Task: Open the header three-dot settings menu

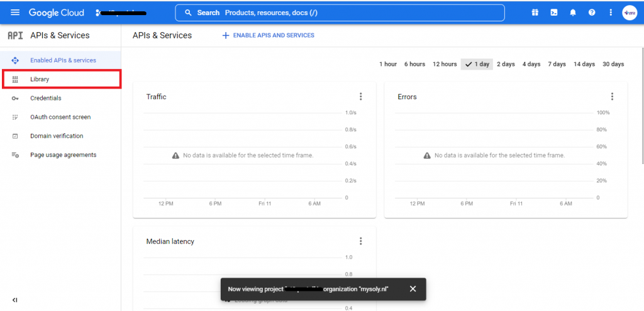Action: [610, 13]
